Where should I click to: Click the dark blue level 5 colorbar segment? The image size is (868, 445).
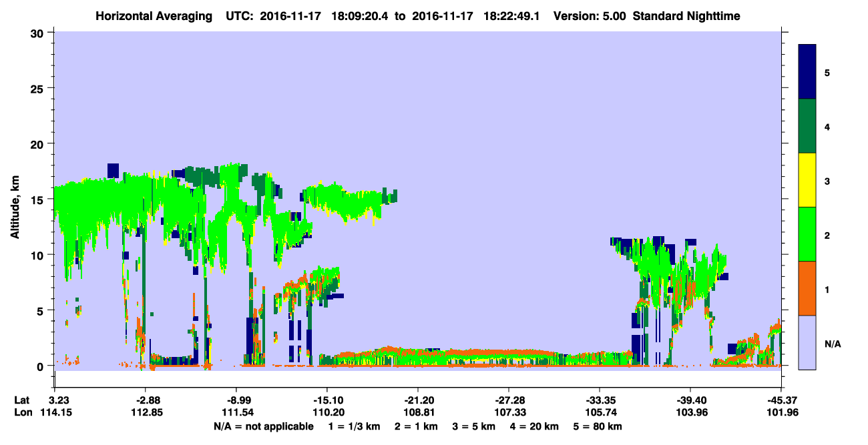pos(807,72)
